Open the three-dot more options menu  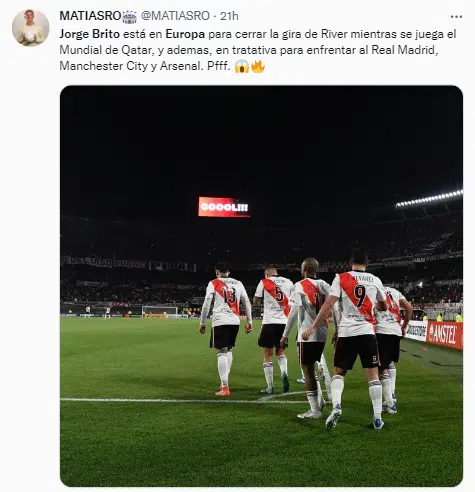(x=456, y=16)
